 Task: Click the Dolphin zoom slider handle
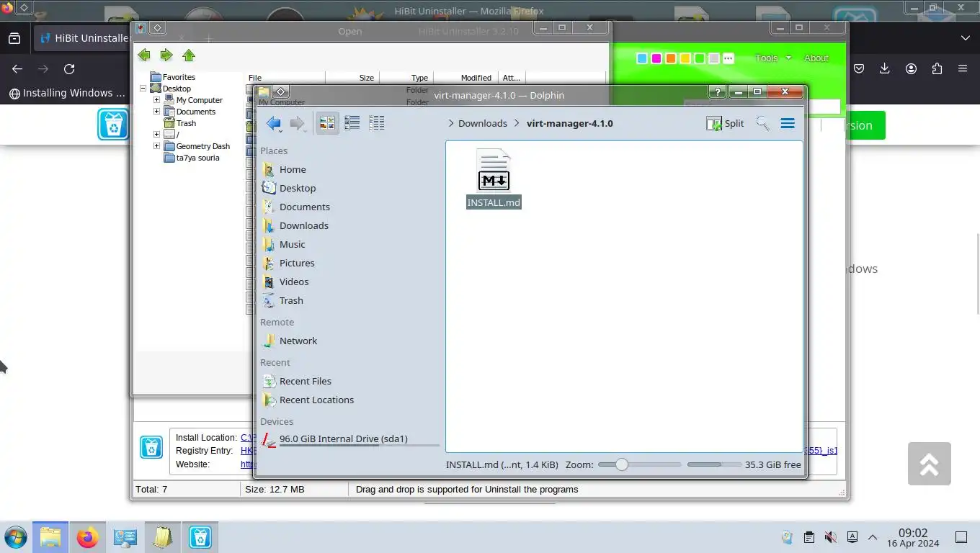[x=621, y=464]
